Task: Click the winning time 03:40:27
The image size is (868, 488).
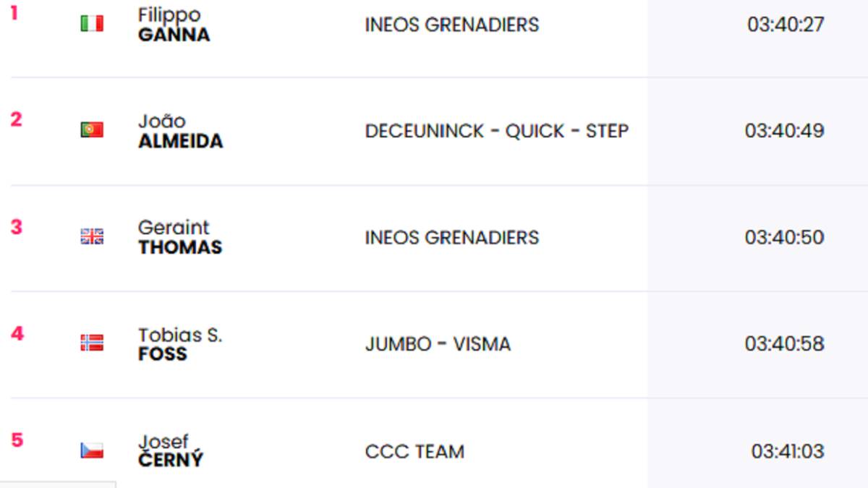Action: pos(786,25)
